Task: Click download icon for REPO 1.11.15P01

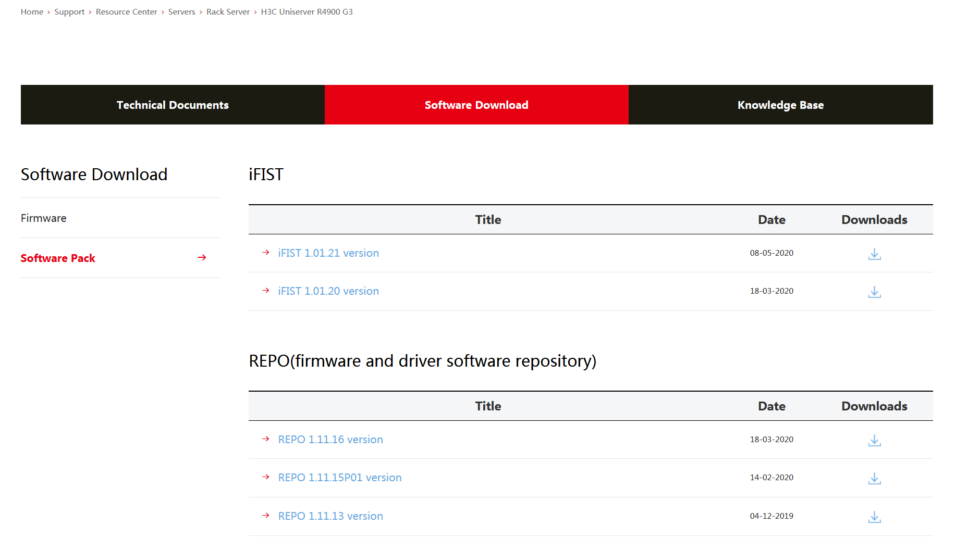Action: point(874,478)
